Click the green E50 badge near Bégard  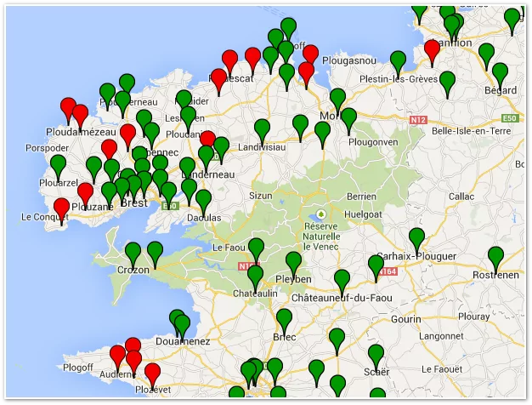click(510, 118)
